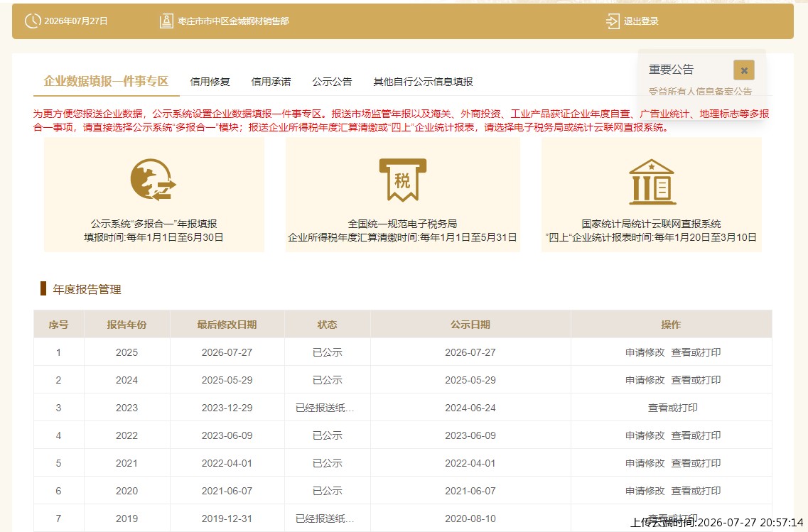Switch to 公示公告 tab
Screen dimensions: 808x532
pos(332,82)
